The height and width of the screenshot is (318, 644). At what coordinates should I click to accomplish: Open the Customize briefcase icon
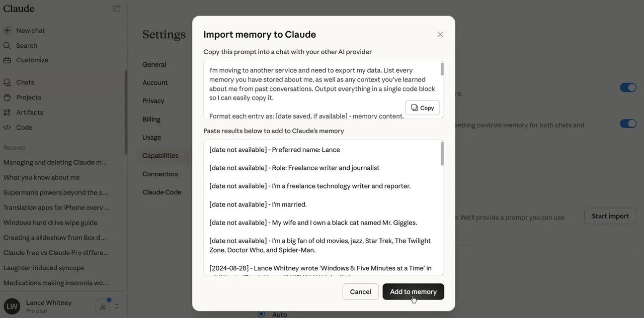click(x=7, y=60)
